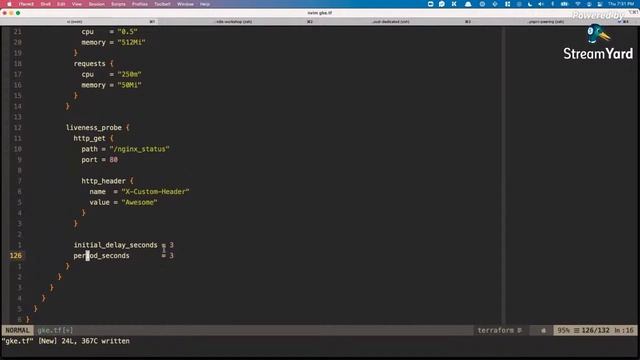Open the iTerm2 application menu
The height and width of the screenshot is (360, 640).
(x=27, y=4)
